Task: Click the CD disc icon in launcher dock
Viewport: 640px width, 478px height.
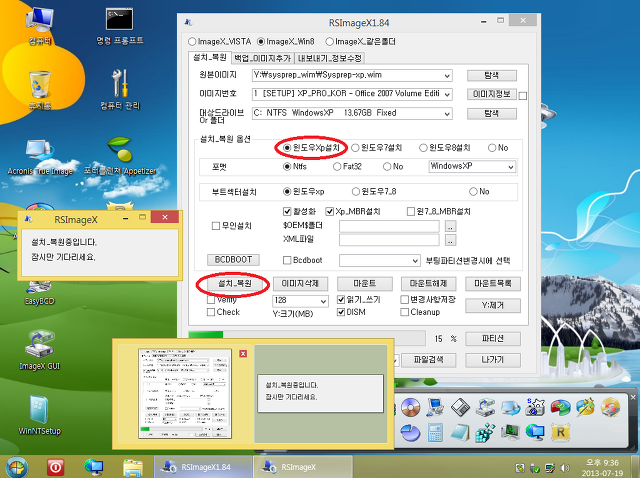Action: click(410, 407)
